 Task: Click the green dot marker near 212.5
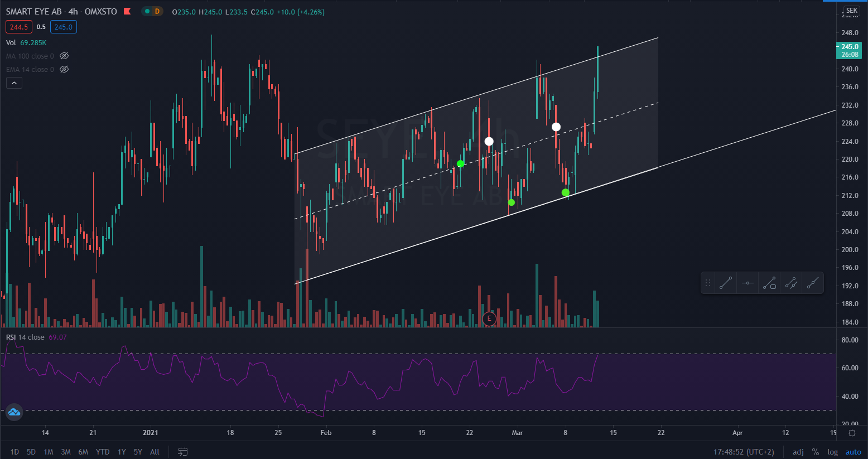coord(566,192)
